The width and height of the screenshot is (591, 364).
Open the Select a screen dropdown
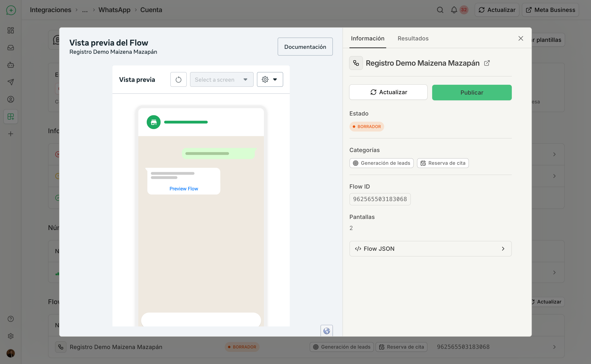(x=222, y=79)
